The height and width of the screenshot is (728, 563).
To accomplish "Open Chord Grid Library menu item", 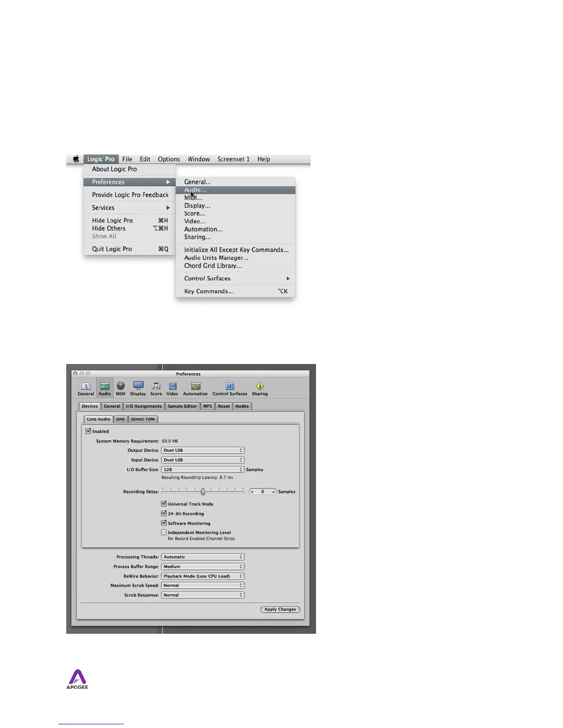I will point(236,266).
